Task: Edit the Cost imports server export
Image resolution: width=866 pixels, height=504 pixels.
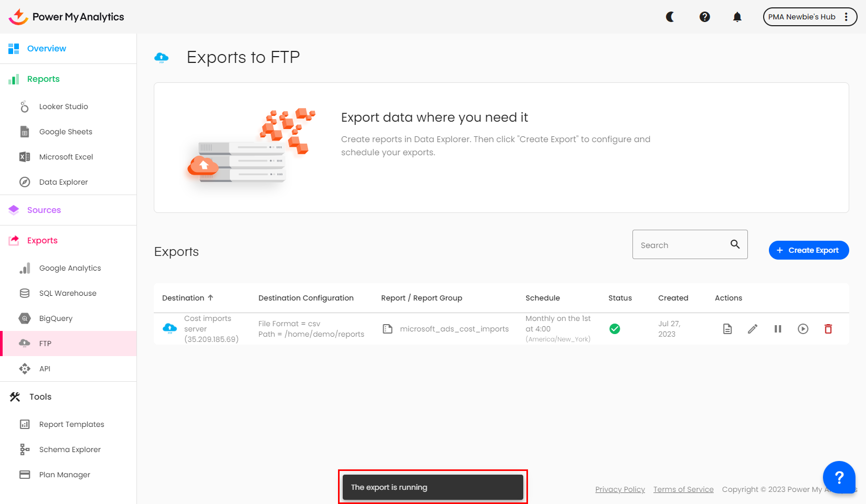Action: pyautogui.click(x=752, y=329)
